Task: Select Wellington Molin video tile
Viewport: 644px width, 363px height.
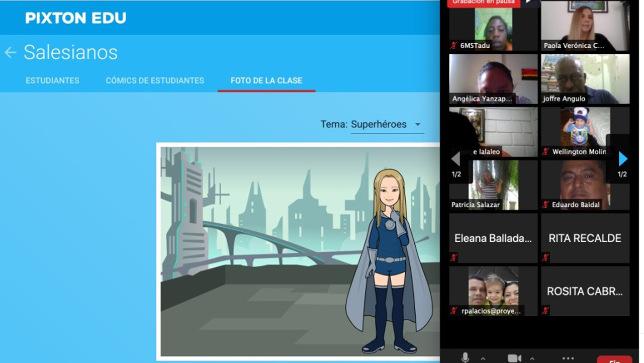Action: coord(585,132)
